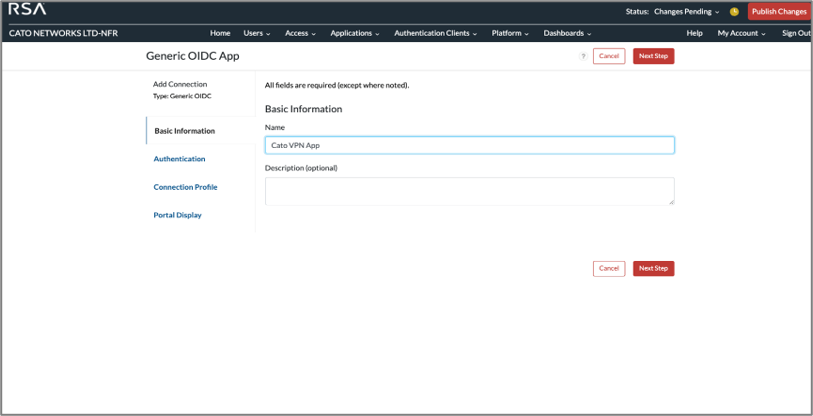Click the Publish Changes button
The height and width of the screenshot is (416, 813).
pos(779,11)
